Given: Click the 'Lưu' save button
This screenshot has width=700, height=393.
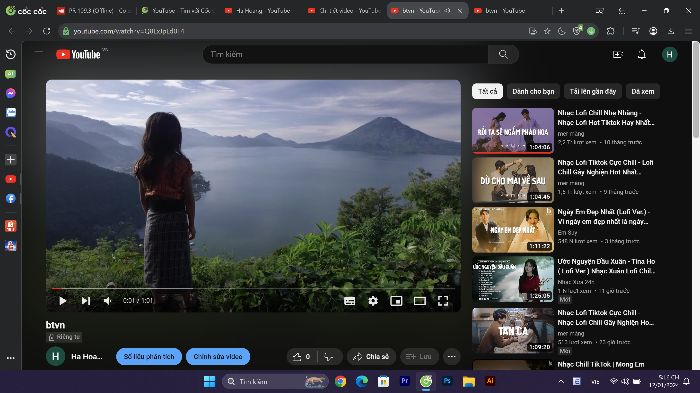Looking at the screenshot, I should pos(419,356).
